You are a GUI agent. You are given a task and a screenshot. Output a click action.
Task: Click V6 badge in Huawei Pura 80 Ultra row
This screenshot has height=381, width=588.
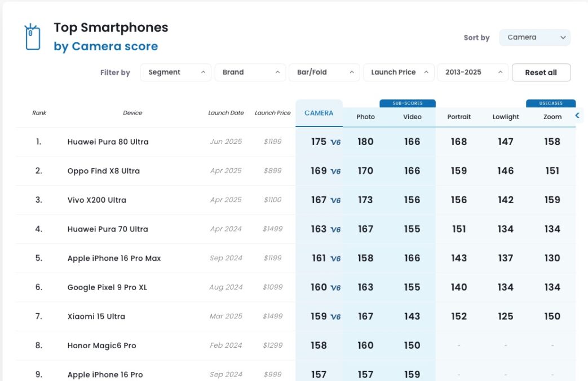click(335, 142)
